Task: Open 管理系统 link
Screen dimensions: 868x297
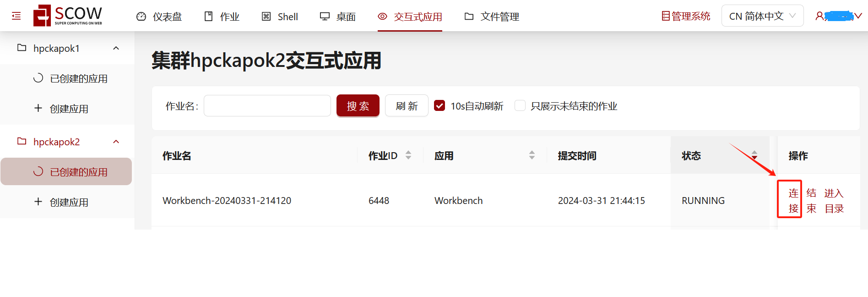Action: (x=686, y=16)
